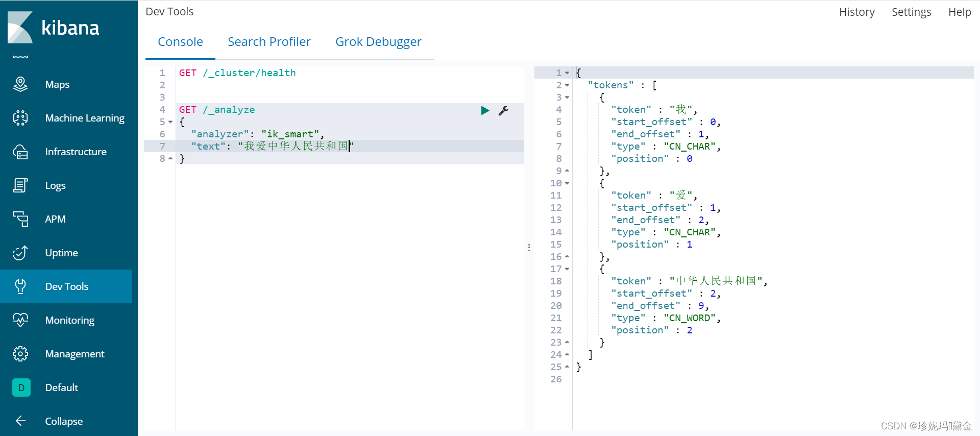This screenshot has height=436, width=980.
Task: Click the Default space label
Action: click(x=61, y=387)
